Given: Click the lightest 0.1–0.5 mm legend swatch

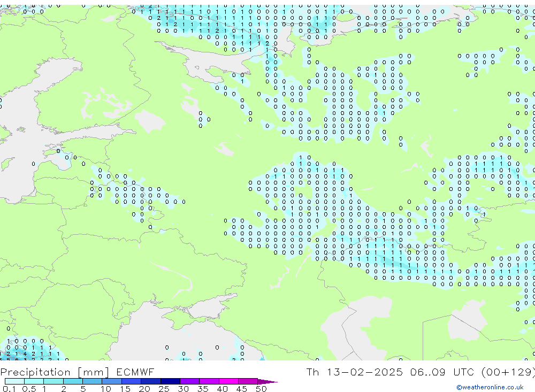Looking at the screenshot, I should 14,381.
